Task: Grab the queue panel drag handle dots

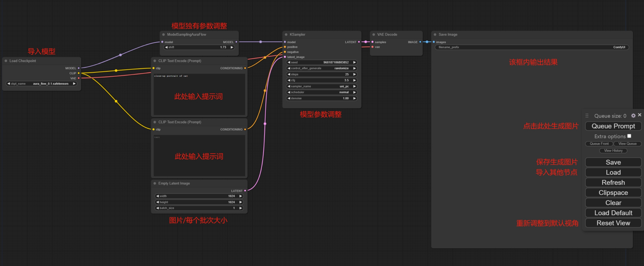Action: 587,116
